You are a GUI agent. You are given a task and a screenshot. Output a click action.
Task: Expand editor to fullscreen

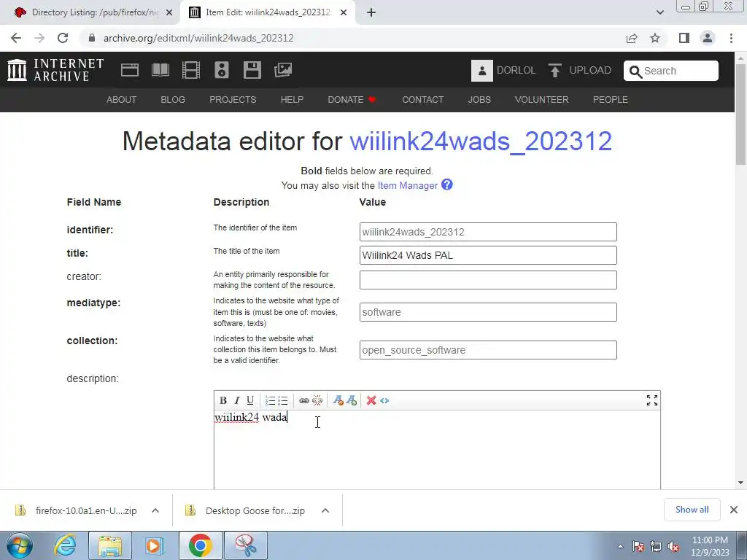point(652,400)
